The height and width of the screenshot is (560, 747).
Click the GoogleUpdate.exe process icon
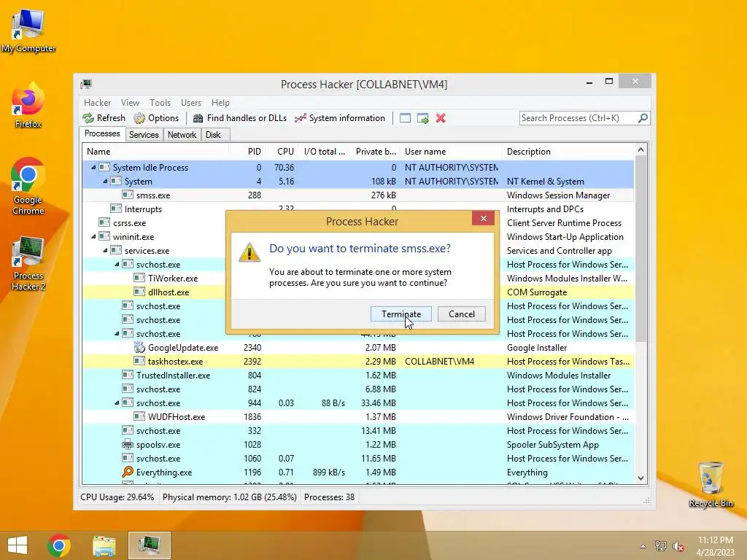pos(139,348)
